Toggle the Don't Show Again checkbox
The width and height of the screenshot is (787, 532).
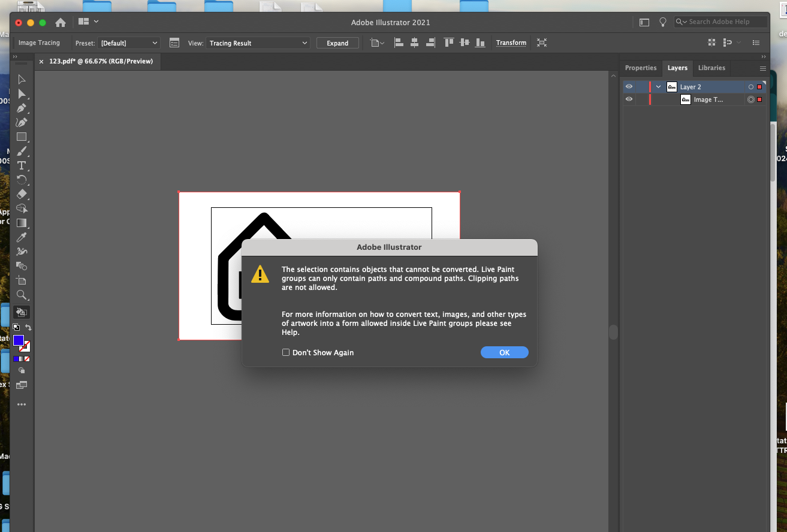[x=286, y=352]
